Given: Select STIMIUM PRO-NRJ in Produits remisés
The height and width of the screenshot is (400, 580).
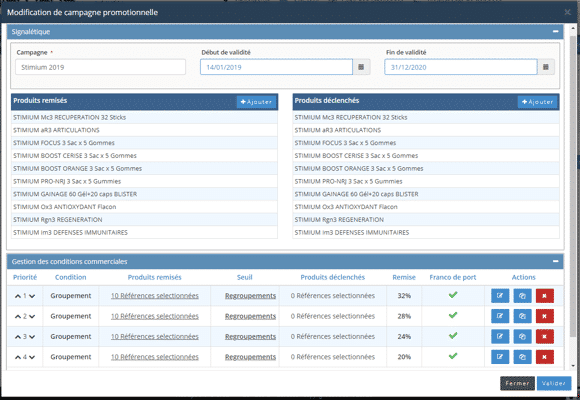Looking at the screenshot, I should click(x=144, y=181).
